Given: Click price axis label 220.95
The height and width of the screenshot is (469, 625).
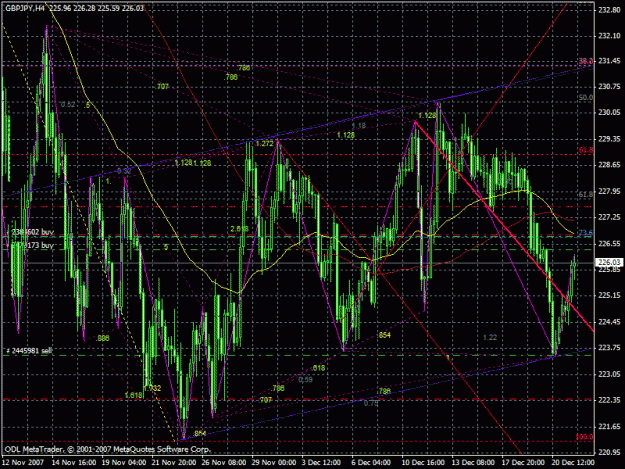Looking at the screenshot, I should tap(609, 453).
